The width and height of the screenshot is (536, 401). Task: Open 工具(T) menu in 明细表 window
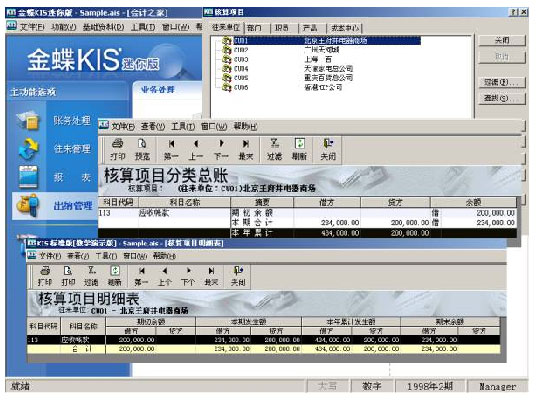[x=106, y=256]
